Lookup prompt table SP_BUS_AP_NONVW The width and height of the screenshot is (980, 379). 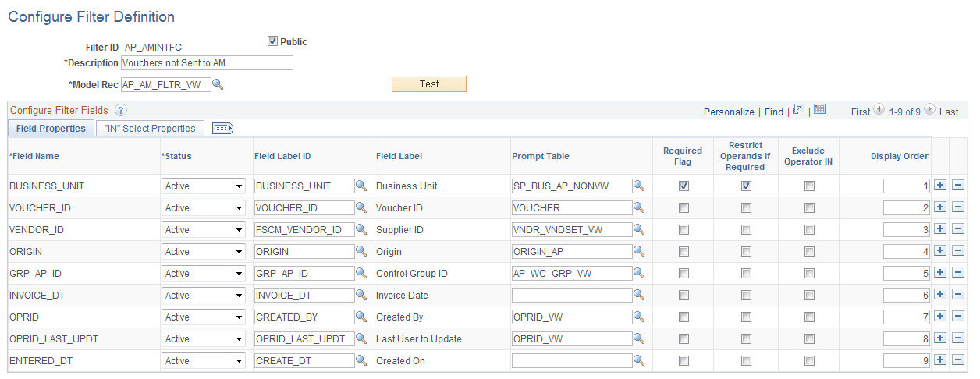point(639,186)
